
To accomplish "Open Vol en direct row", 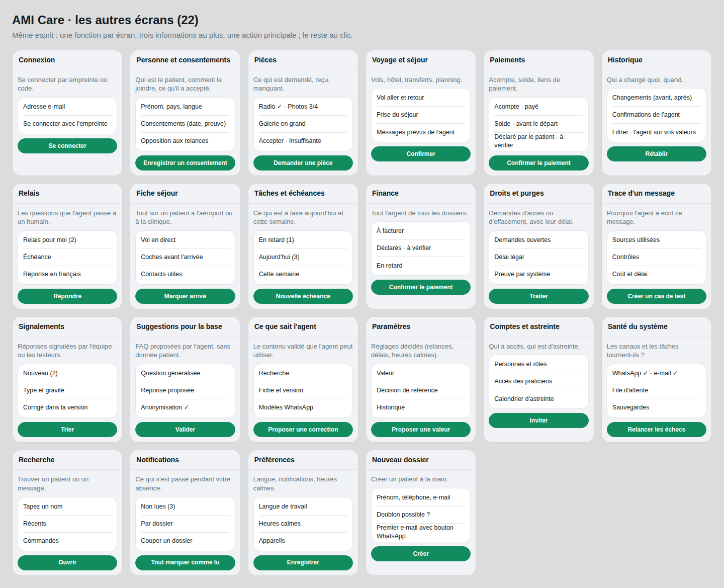I will point(185,240).
